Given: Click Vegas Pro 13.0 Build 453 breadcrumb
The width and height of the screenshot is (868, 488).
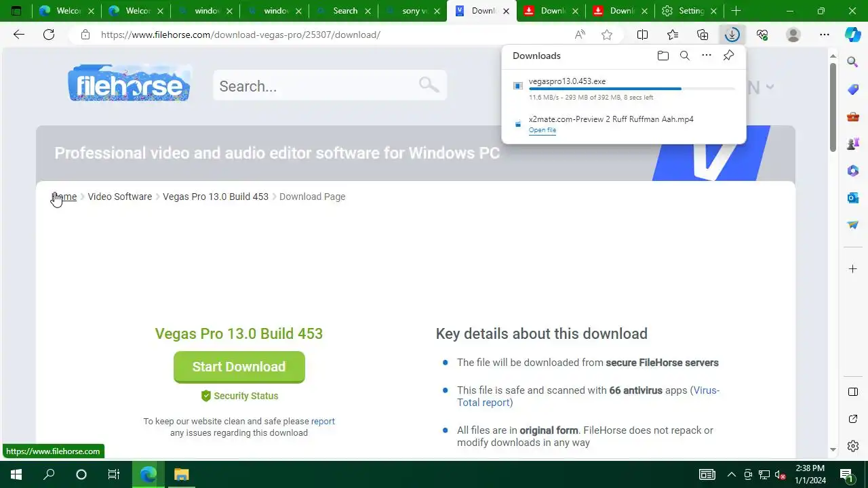Looking at the screenshot, I should [x=216, y=197].
